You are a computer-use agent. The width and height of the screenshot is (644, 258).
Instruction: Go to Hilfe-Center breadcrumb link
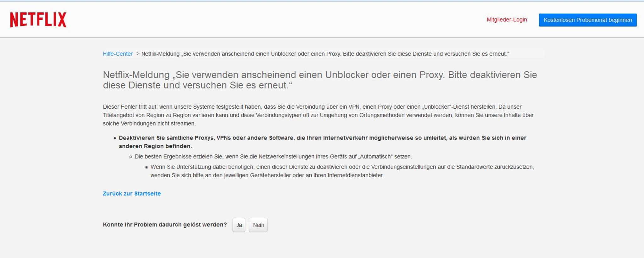click(118, 54)
